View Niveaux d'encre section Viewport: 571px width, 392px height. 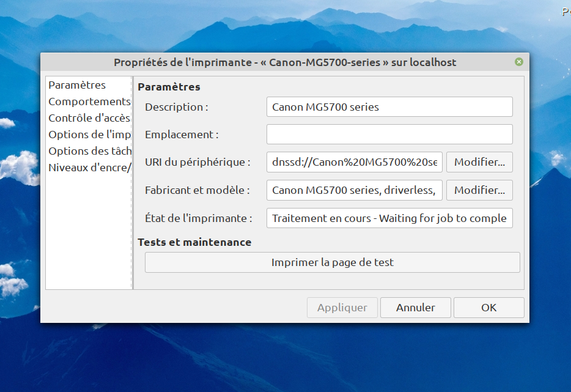coord(89,168)
